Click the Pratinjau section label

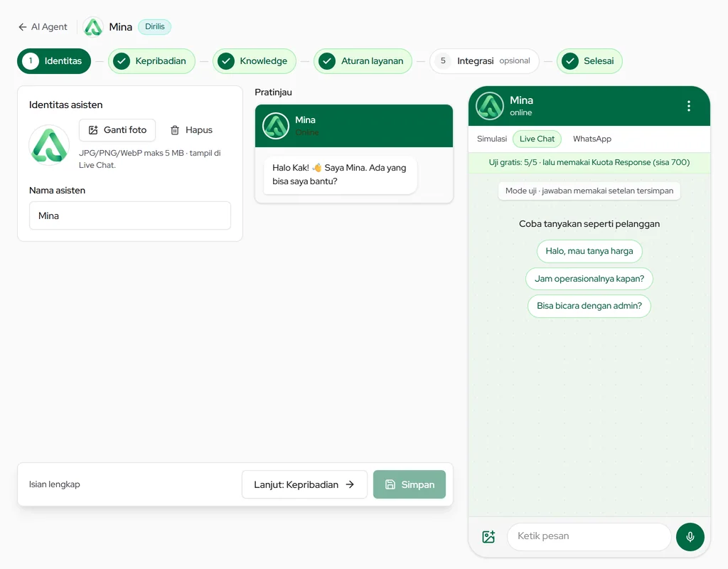coord(274,92)
